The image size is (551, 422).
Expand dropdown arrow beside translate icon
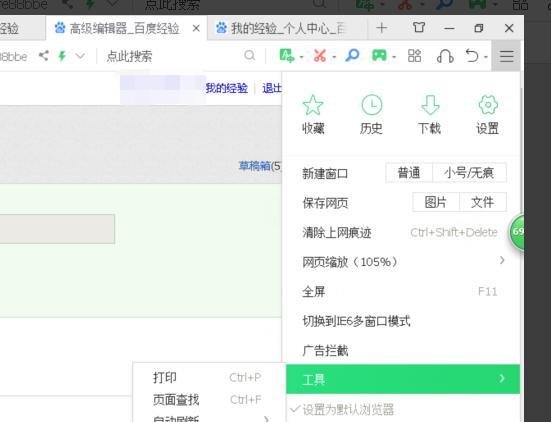pyautogui.click(x=301, y=57)
